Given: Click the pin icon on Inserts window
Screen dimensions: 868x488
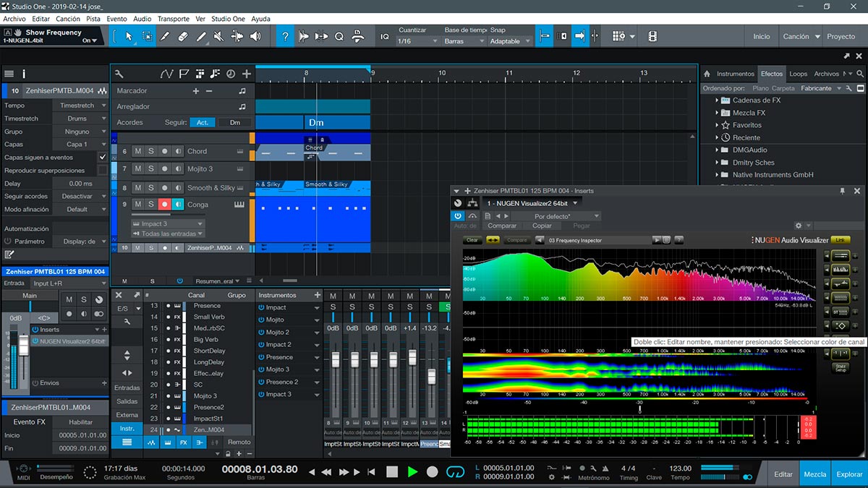Looking at the screenshot, I should coord(842,191).
